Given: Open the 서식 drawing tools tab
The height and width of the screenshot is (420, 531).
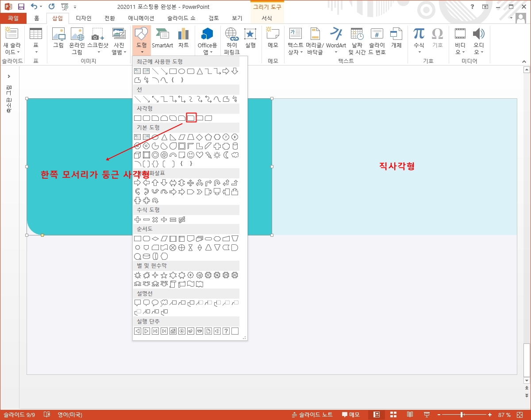Looking at the screenshot, I should [267, 18].
